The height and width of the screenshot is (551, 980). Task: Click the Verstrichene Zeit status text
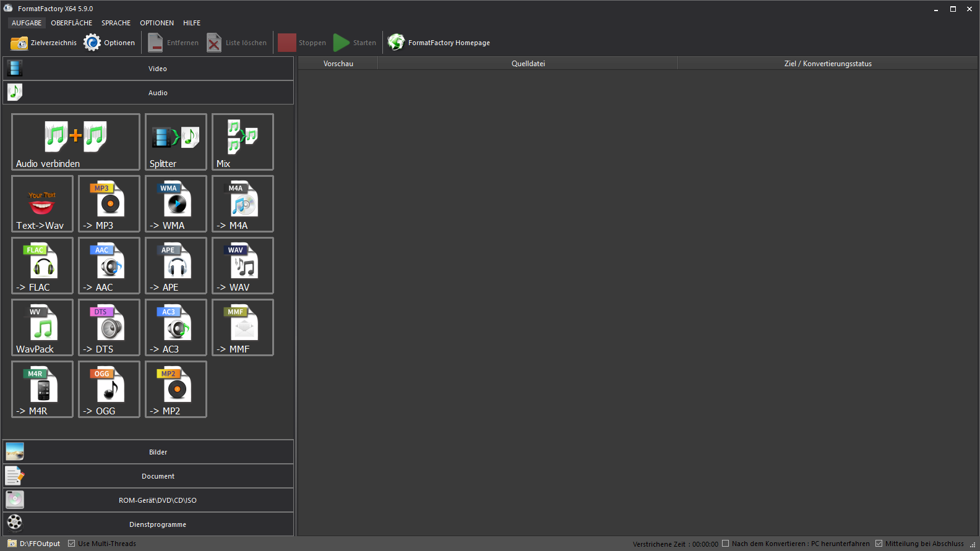click(x=676, y=544)
